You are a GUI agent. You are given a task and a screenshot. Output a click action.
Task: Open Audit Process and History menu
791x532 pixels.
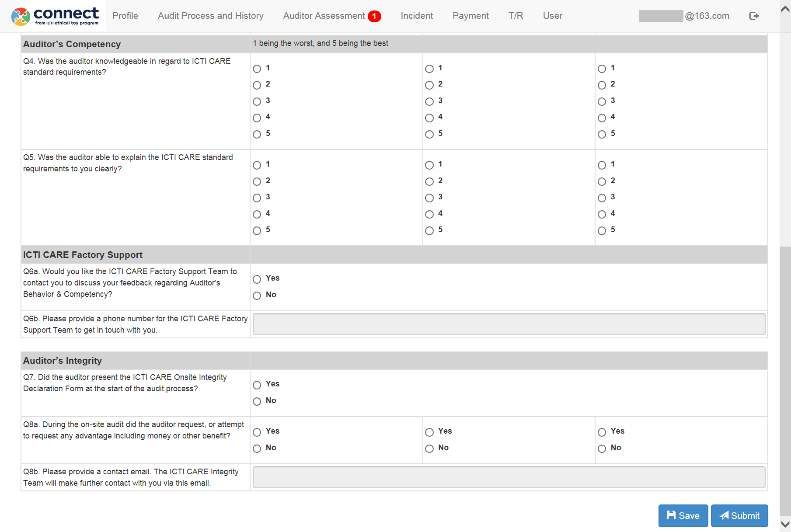click(211, 16)
